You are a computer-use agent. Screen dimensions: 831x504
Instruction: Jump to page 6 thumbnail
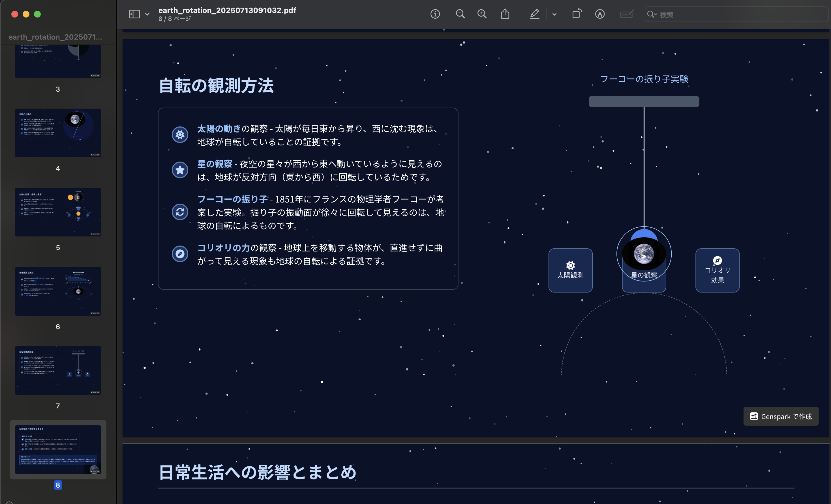point(58,291)
